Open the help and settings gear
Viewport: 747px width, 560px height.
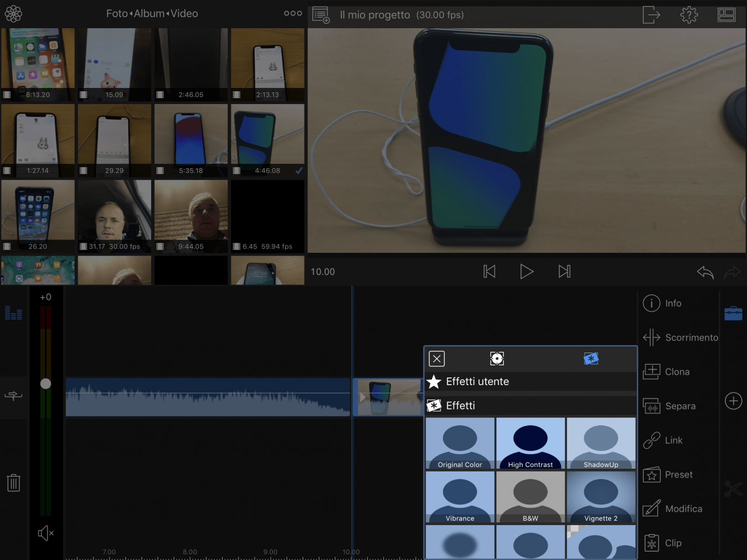pos(689,14)
